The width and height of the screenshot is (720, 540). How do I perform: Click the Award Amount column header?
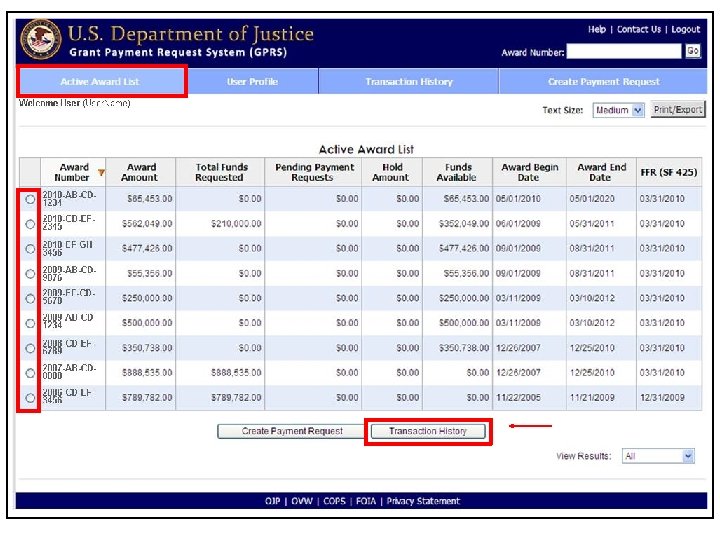point(141,172)
